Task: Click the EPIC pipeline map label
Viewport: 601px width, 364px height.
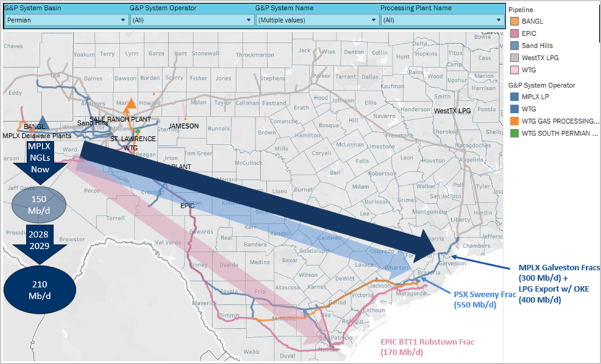Action: [x=187, y=206]
